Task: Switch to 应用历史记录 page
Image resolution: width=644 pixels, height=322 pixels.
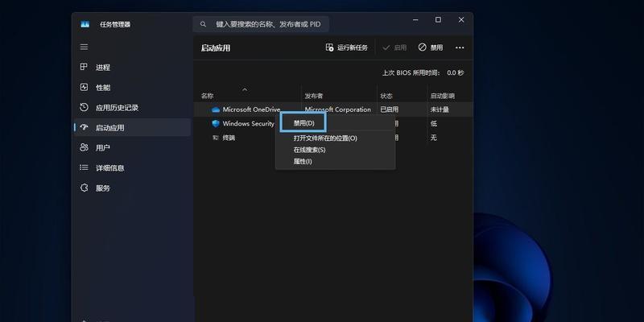Action: coord(132,108)
